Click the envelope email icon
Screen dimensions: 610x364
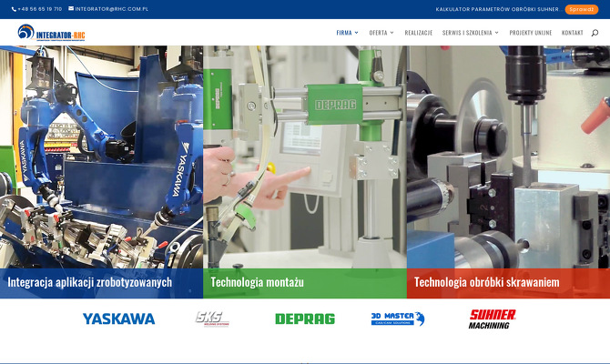[71, 8]
